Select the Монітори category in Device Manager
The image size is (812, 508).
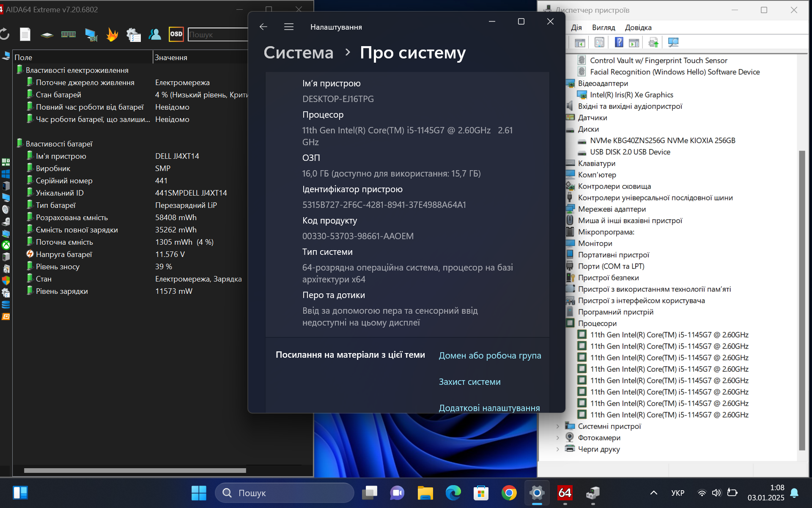[595, 243]
